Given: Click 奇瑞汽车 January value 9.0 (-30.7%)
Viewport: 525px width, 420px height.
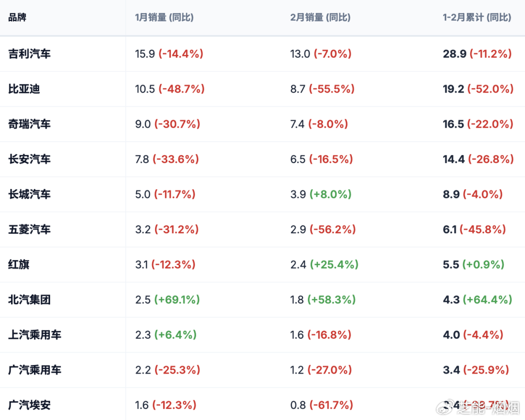Looking at the screenshot, I should pyautogui.click(x=167, y=124).
